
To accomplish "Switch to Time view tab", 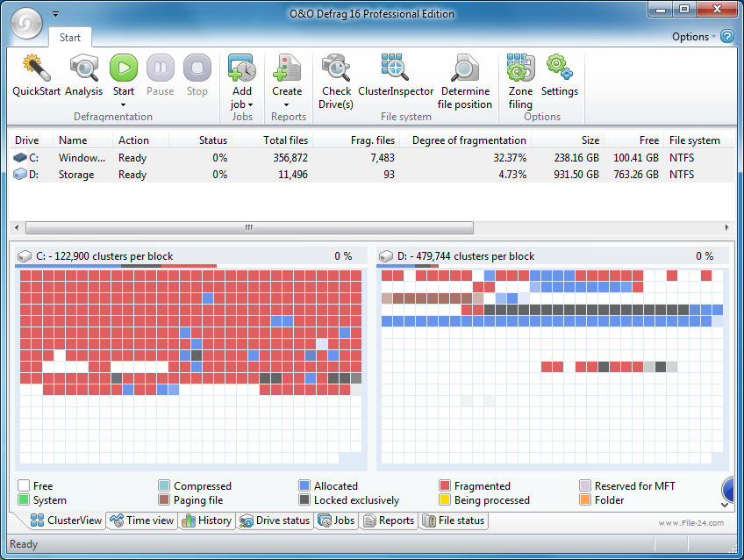I will [142, 521].
